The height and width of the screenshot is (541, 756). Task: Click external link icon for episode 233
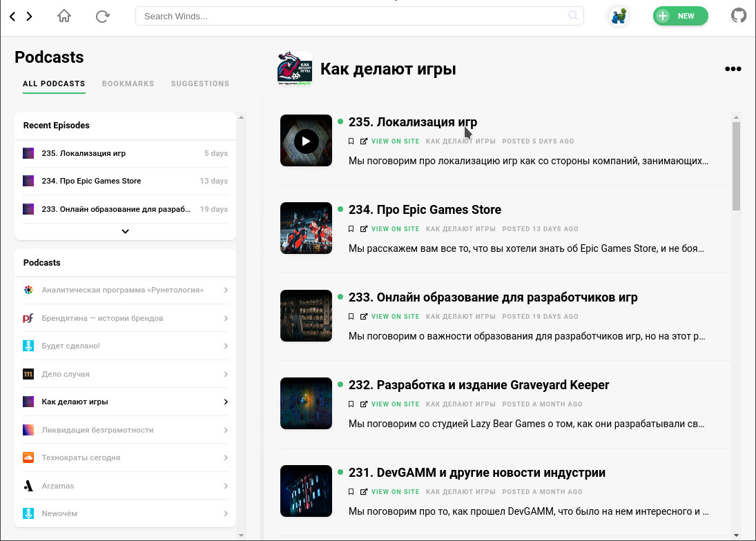click(364, 317)
